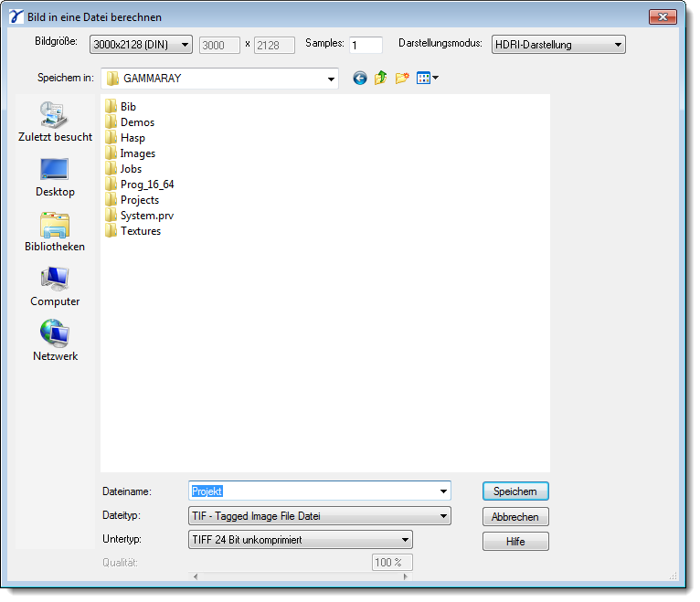This screenshot has width=700, height=602.
Task: Open Zuletzt besucht places shortcut
Action: (55, 121)
